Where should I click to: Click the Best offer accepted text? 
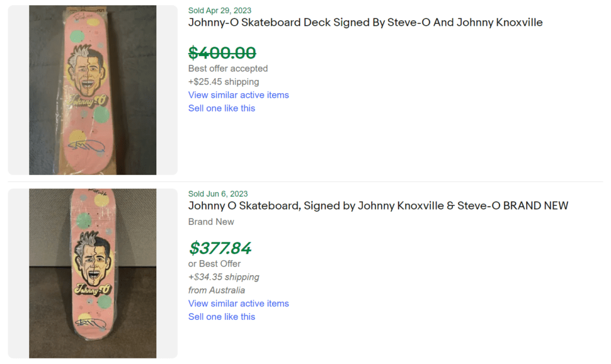pos(228,68)
